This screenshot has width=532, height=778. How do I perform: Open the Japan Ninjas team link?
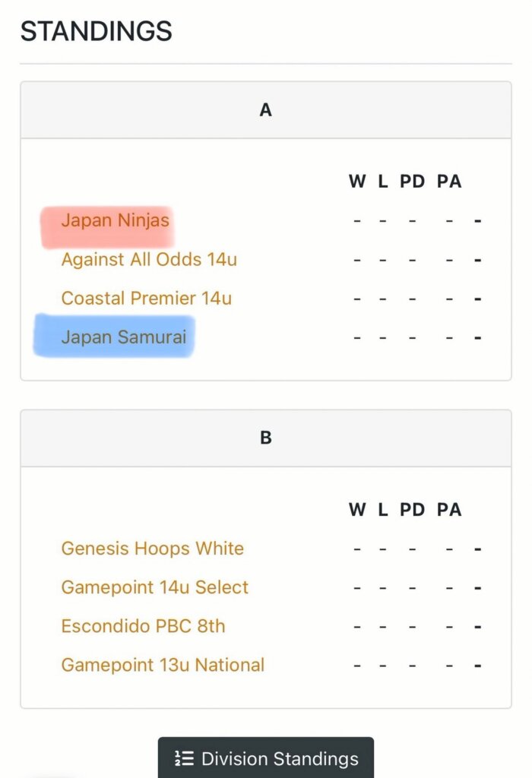point(116,220)
